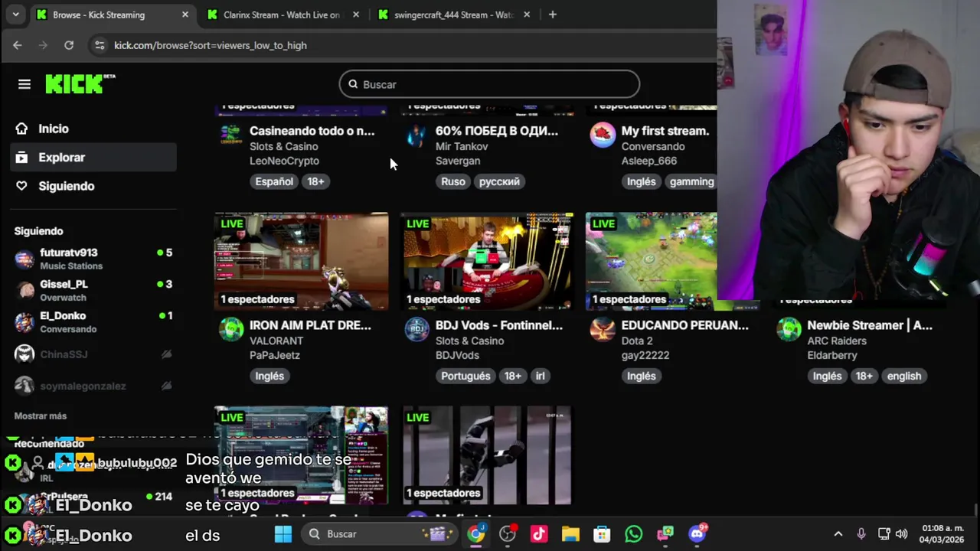
Task: Open Microsoft Store from the taskbar
Action: tap(602, 534)
